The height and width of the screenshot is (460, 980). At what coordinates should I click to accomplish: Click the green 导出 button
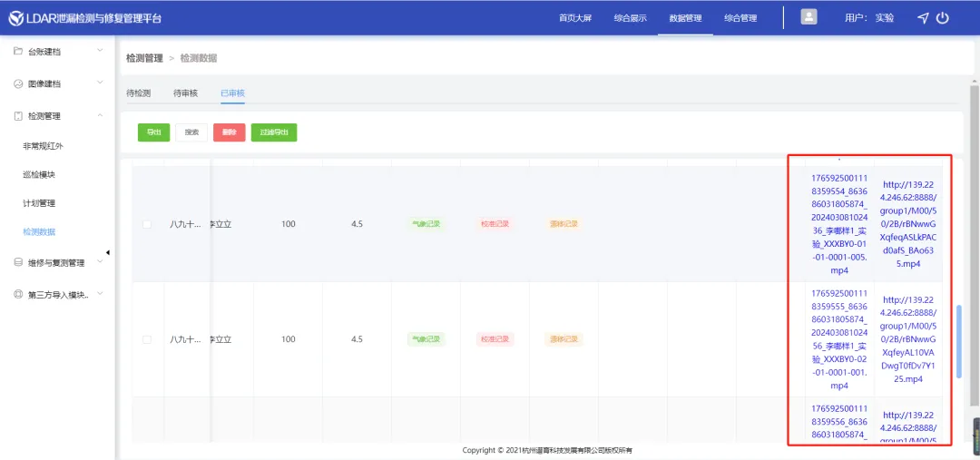pos(153,132)
